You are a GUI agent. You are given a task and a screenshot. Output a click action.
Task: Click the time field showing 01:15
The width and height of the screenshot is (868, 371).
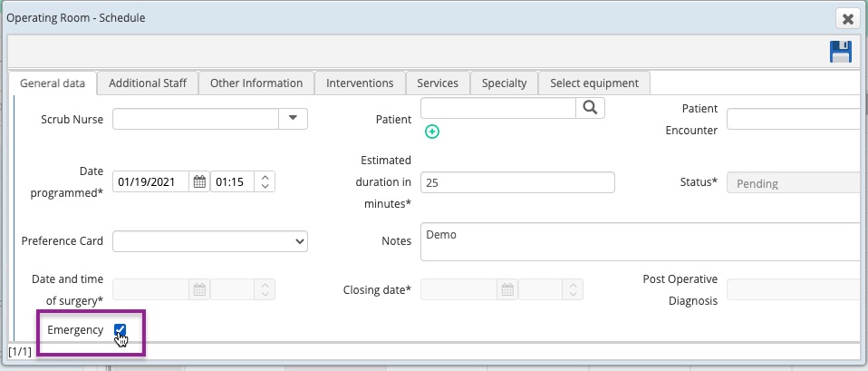[233, 181]
